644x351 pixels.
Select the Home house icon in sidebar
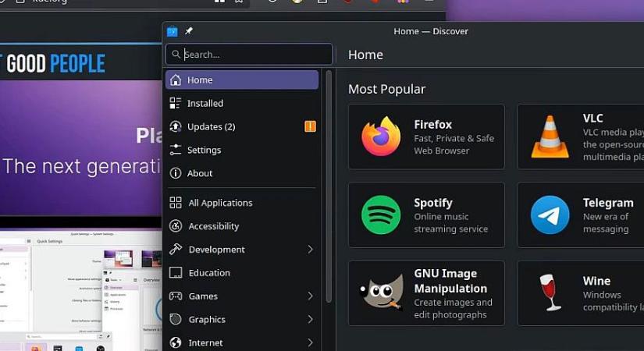(x=176, y=80)
